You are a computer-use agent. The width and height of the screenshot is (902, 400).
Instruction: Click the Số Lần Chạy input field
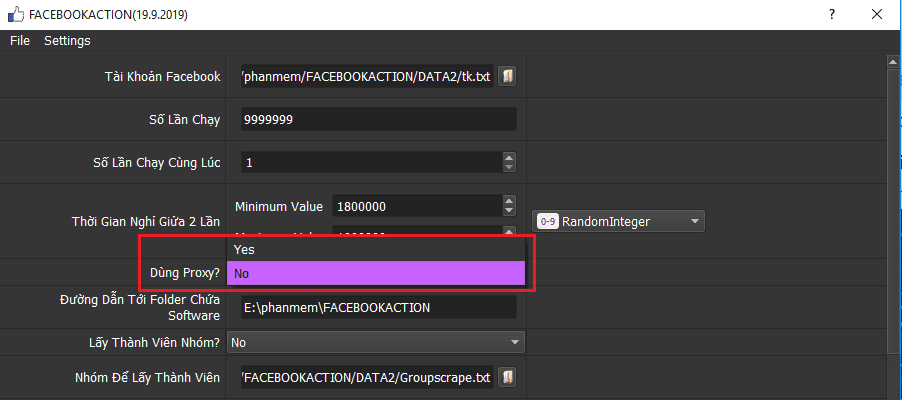[x=379, y=119]
